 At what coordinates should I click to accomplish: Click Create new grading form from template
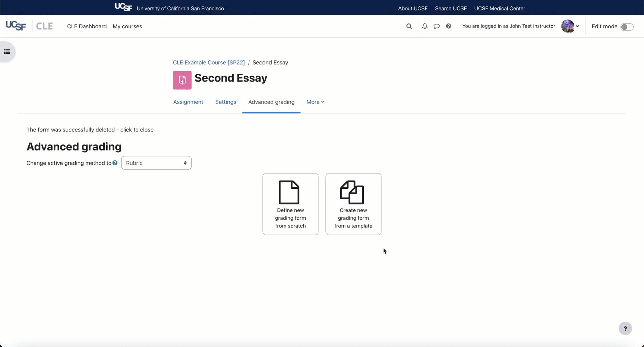[x=353, y=204]
